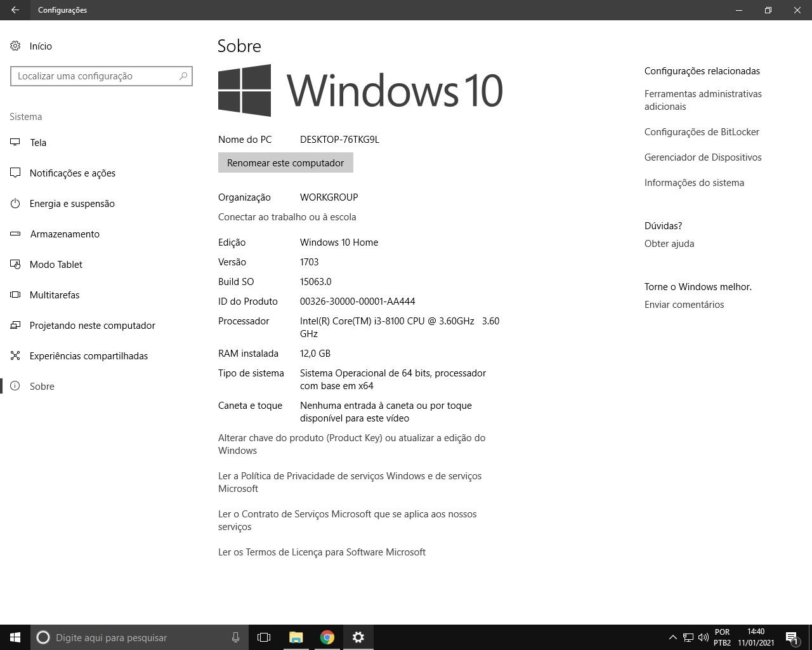812x650 pixels.
Task: Open Informações do sistema link
Action: [694, 183]
